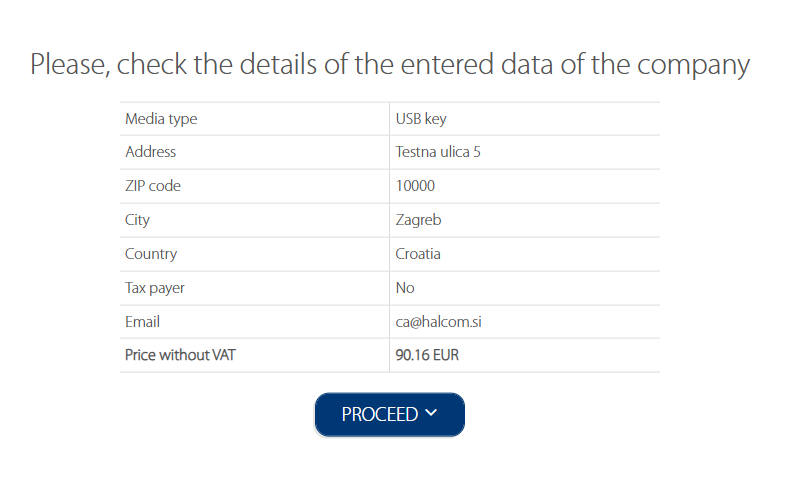This screenshot has height=490, width=806.
Task: Select the 10000 ZIP value
Action: point(415,186)
